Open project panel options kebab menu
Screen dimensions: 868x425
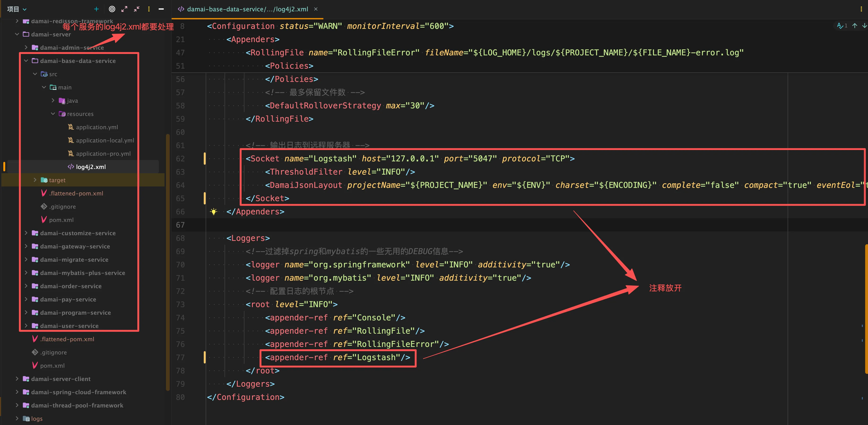coord(149,9)
